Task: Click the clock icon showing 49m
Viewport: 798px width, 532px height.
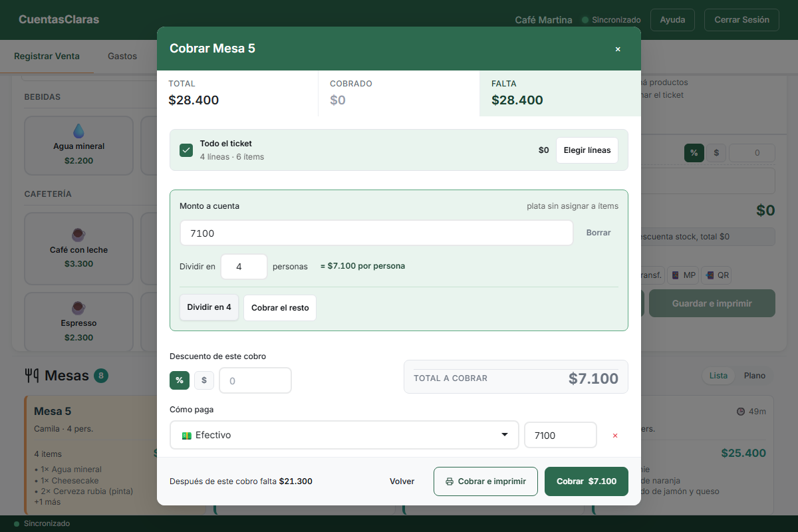Action: 741,412
